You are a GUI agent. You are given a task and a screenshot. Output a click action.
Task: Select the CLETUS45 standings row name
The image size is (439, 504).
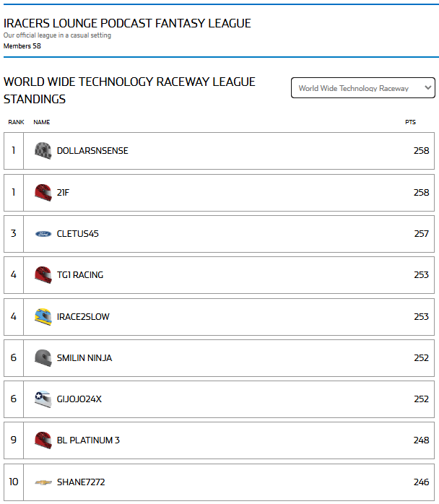(x=78, y=234)
